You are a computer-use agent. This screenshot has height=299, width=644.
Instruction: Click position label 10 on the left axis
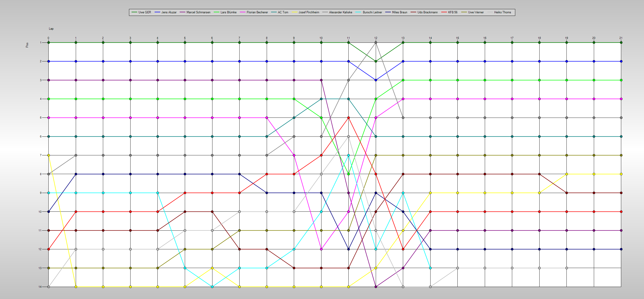point(40,212)
